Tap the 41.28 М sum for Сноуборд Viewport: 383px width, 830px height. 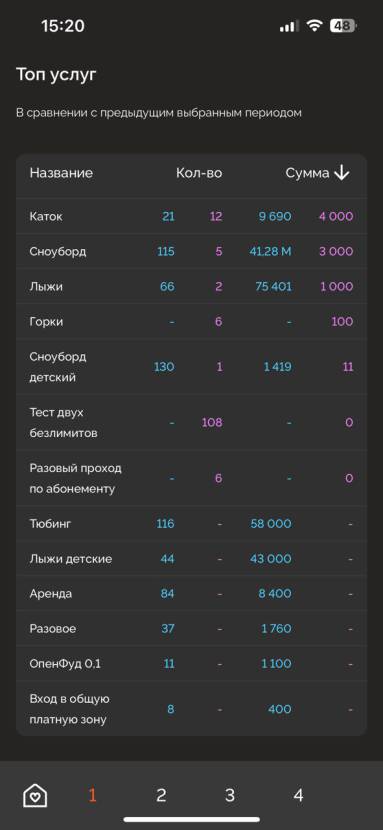(270, 251)
